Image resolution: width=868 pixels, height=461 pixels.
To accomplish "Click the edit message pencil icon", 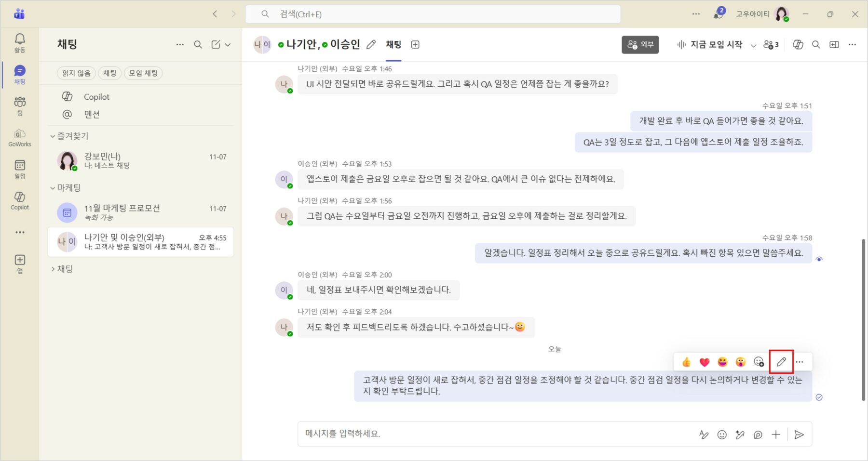I will 781,362.
